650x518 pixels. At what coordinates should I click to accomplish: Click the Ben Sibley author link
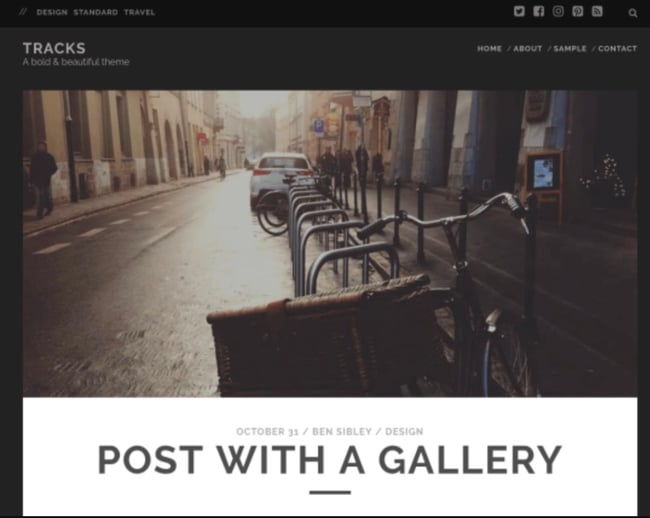point(342,431)
